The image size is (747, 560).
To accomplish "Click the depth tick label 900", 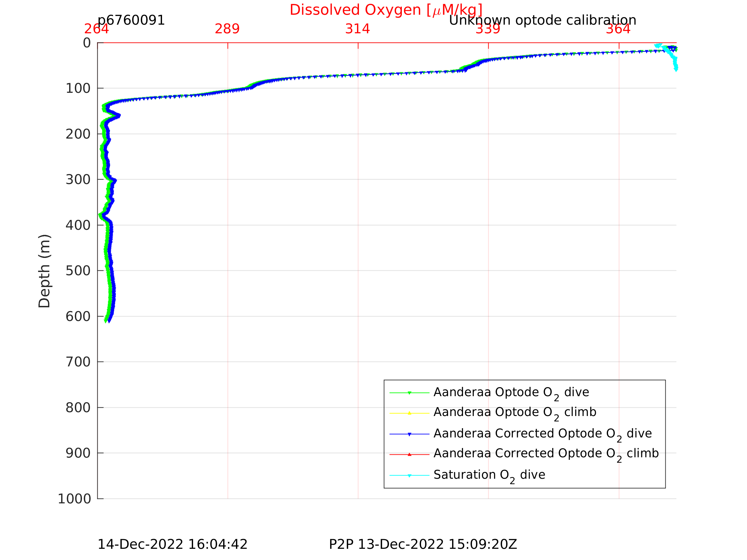I will (x=78, y=453).
